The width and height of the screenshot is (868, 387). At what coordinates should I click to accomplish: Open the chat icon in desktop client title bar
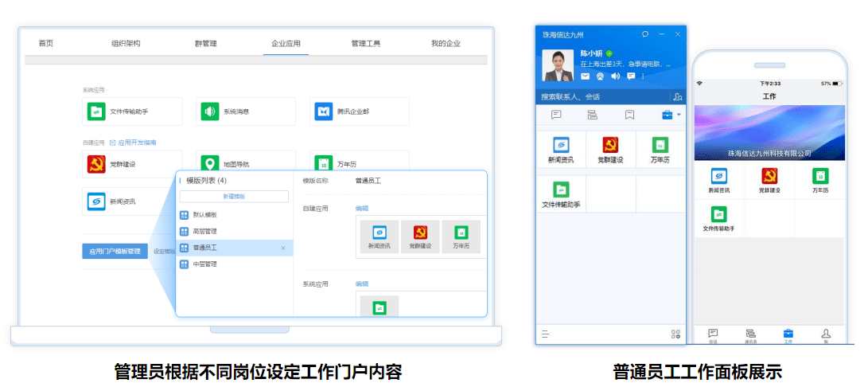pos(645,33)
